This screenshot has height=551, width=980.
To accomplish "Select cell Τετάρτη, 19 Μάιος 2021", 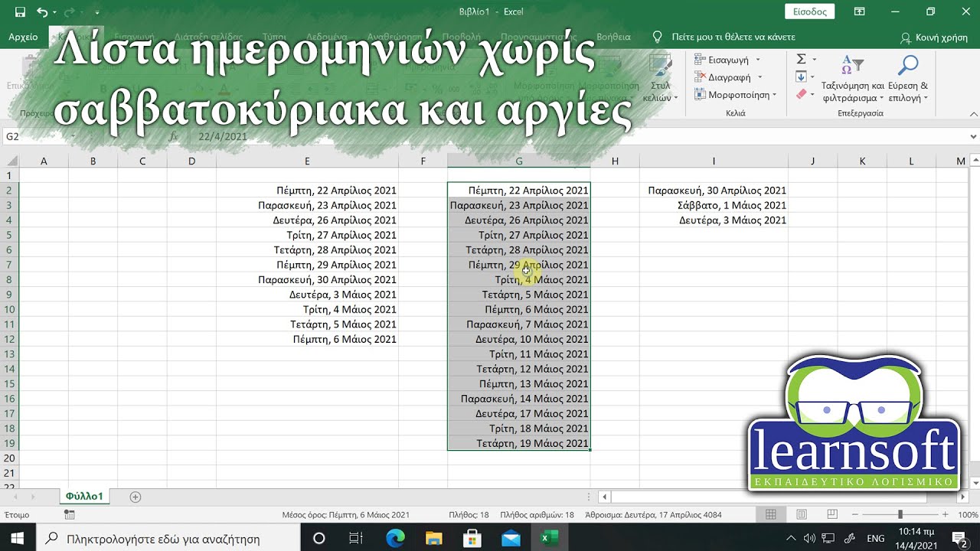I will (x=519, y=444).
